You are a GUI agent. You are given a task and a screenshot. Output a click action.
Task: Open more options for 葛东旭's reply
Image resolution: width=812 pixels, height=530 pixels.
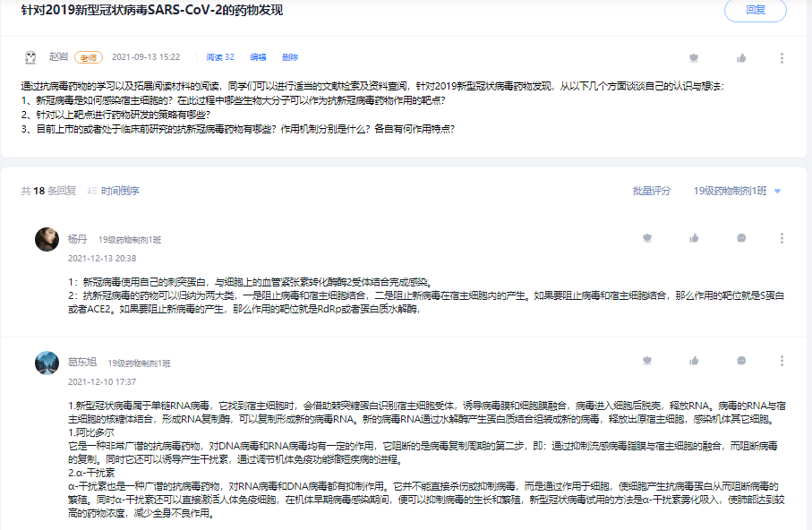click(782, 361)
